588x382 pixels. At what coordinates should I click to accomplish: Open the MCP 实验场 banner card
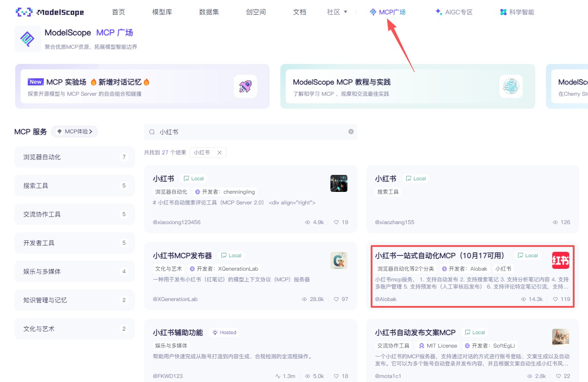pos(142,86)
